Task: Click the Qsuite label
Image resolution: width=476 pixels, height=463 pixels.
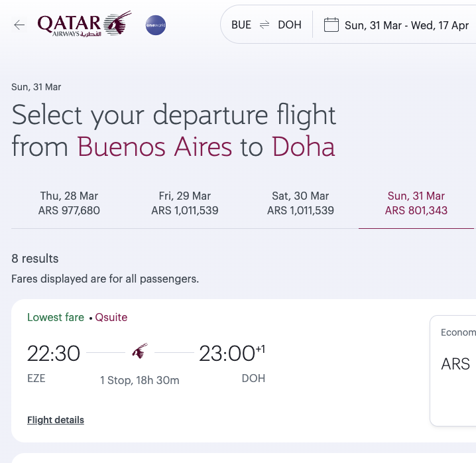Action: click(x=111, y=317)
